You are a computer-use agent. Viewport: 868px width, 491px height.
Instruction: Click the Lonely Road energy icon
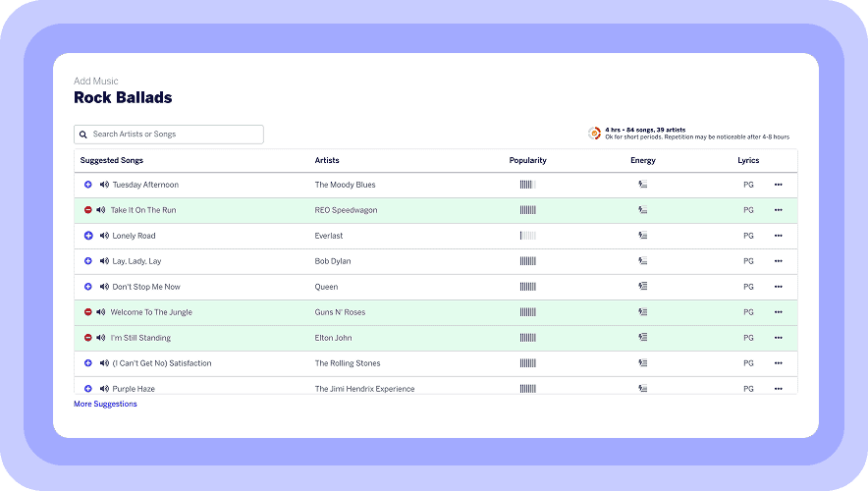point(643,236)
